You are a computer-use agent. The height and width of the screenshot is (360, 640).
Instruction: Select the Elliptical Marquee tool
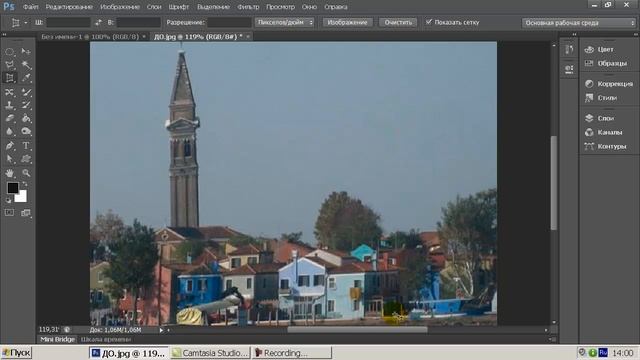[x=9, y=52]
